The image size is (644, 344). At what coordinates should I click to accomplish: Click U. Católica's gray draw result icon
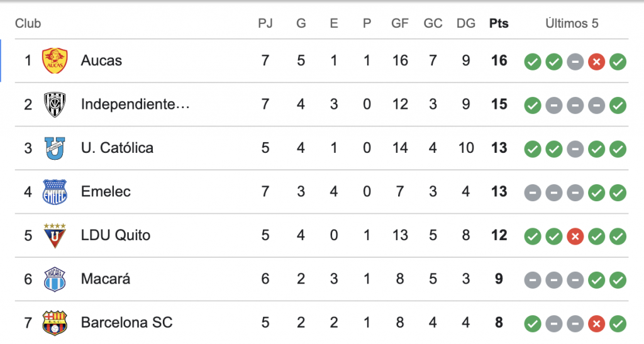(575, 149)
